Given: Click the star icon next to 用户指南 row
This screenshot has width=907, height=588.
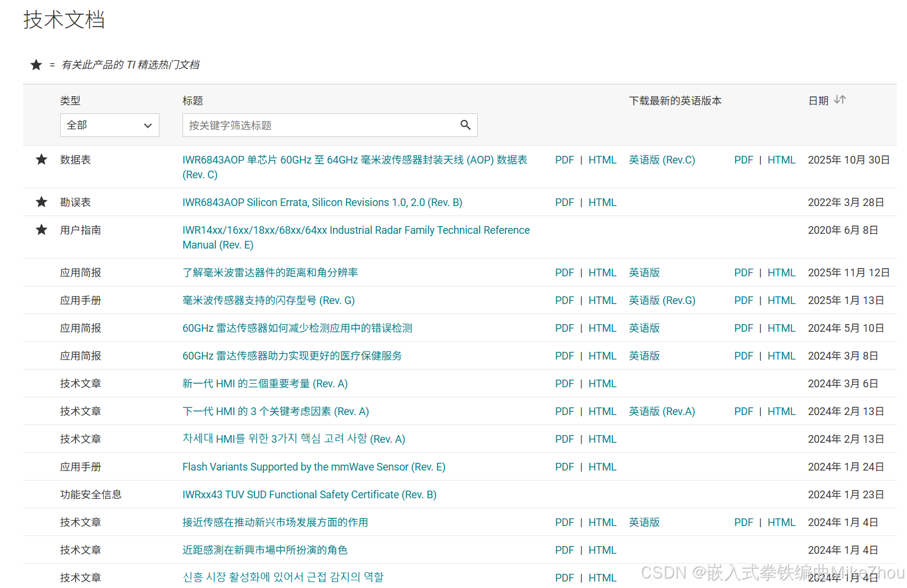Looking at the screenshot, I should [41, 230].
